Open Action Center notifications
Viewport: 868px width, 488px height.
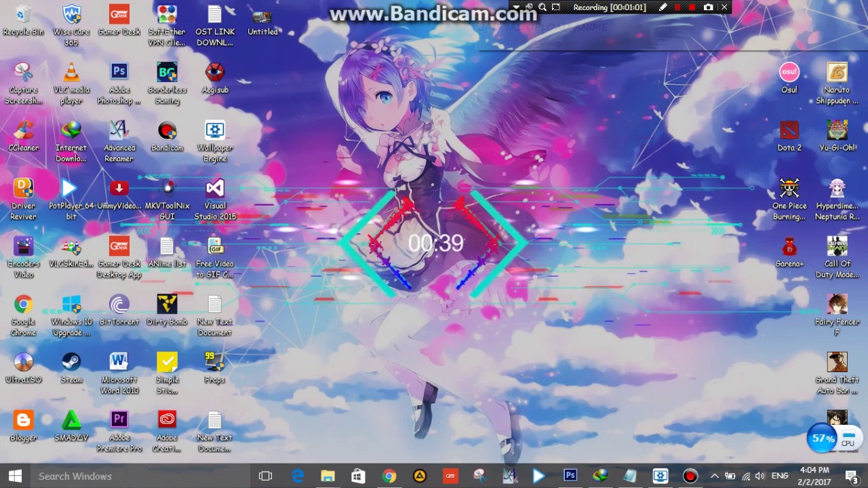click(x=852, y=476)
